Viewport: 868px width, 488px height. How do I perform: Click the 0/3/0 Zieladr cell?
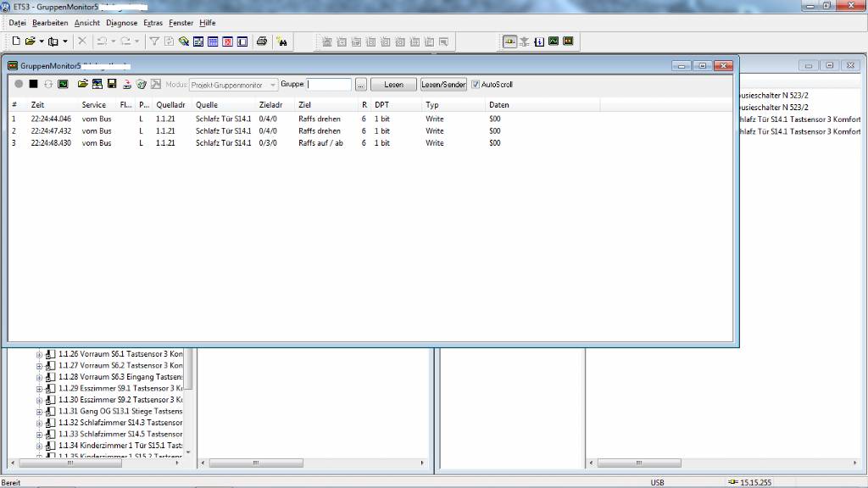point(268,142)
